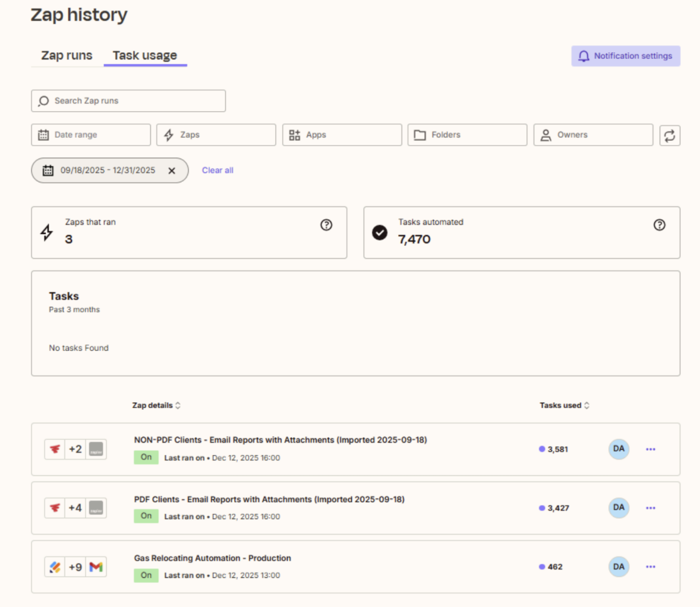Click the No tasks Found message
700x607 pixels.
[x=78, y=348]
